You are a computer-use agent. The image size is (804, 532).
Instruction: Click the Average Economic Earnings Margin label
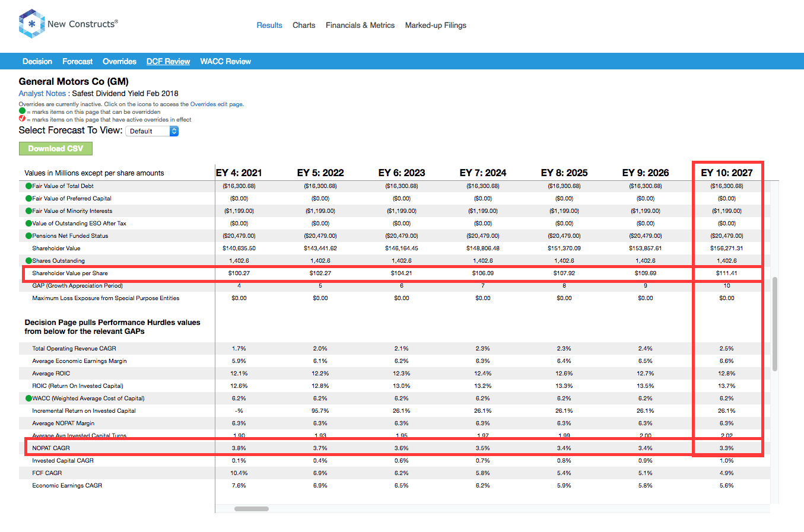(80, 361)
